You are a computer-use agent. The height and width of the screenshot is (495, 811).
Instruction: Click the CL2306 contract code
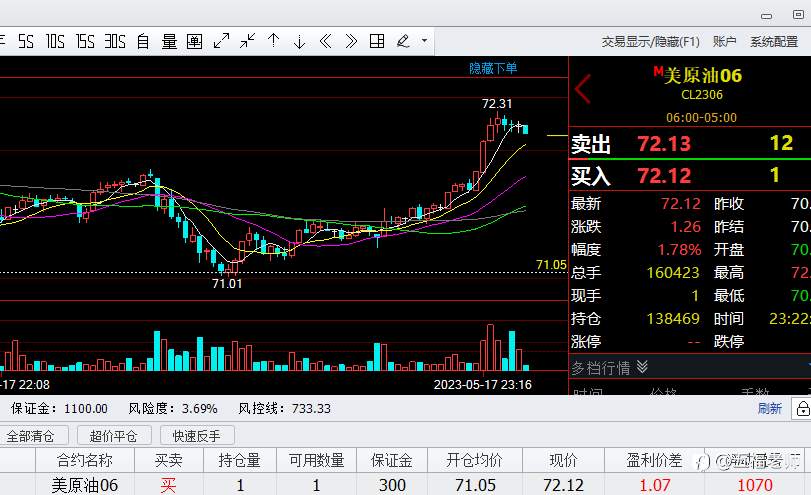coord(702,95)
